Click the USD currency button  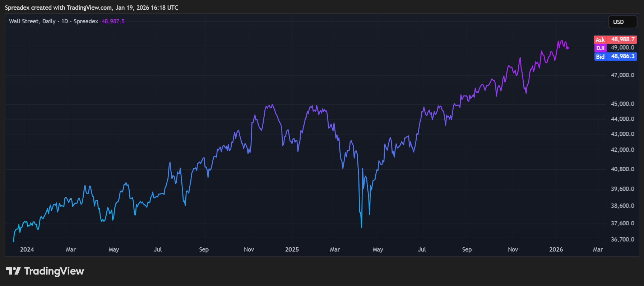pyautogui.click(x=622, y=22)
